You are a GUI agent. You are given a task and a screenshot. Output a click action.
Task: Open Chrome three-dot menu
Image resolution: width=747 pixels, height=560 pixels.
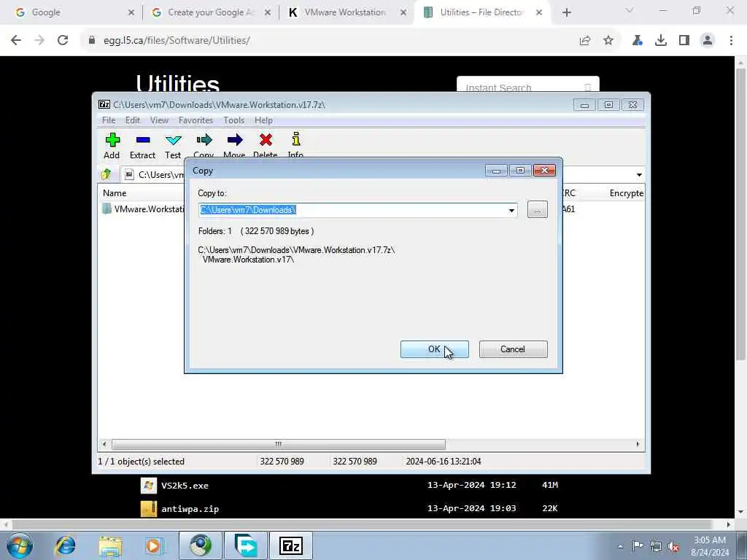[731, 41]
